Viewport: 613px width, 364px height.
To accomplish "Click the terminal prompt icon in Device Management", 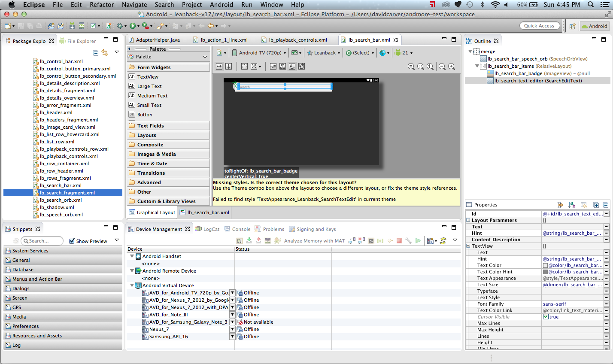I will click(371, 241).
